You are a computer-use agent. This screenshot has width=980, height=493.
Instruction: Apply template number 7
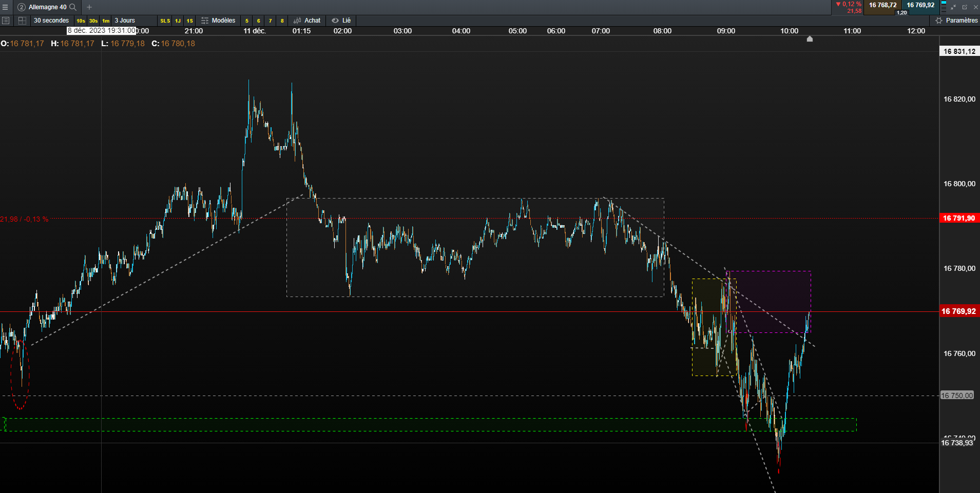click(x=271, y=21)
